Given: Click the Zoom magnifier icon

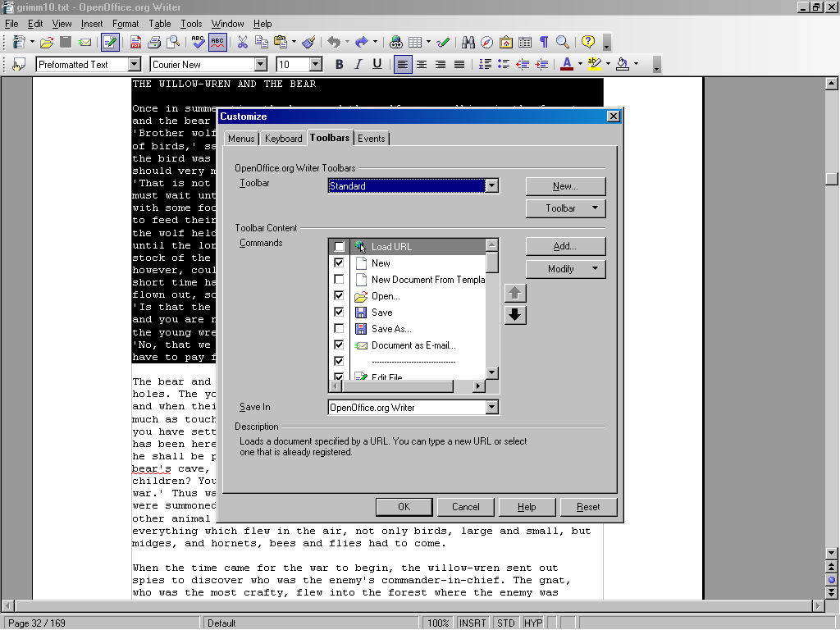Looking at the screenshot, I should pos(563,42).
